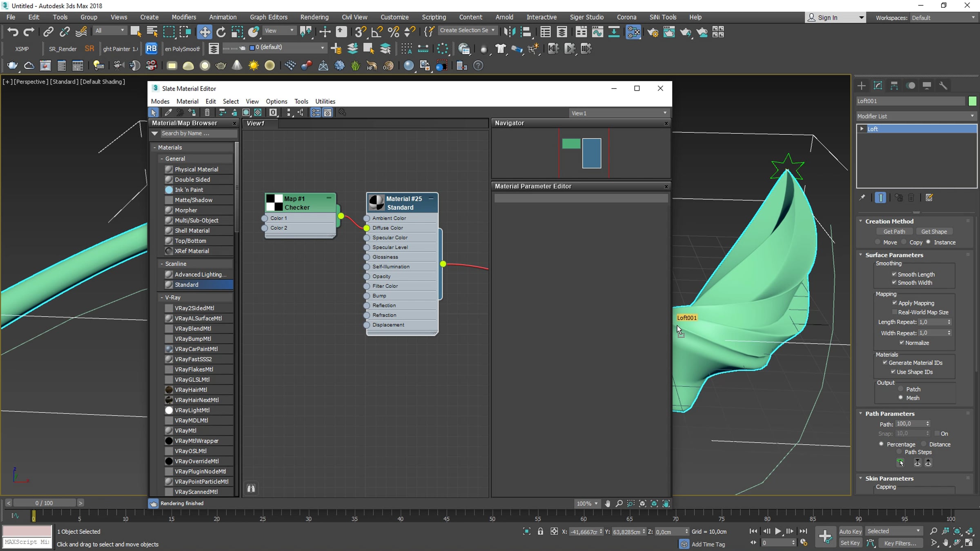Click the Loft001 object color swatch
This screenshot has width=980, height=551.
[x=972, y=101]
